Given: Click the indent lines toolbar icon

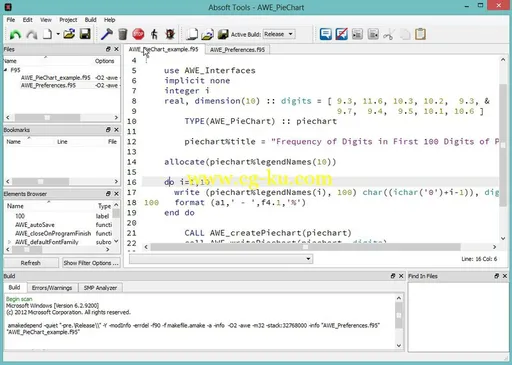Looking at the screenshot, I should (x=357, y=34).
